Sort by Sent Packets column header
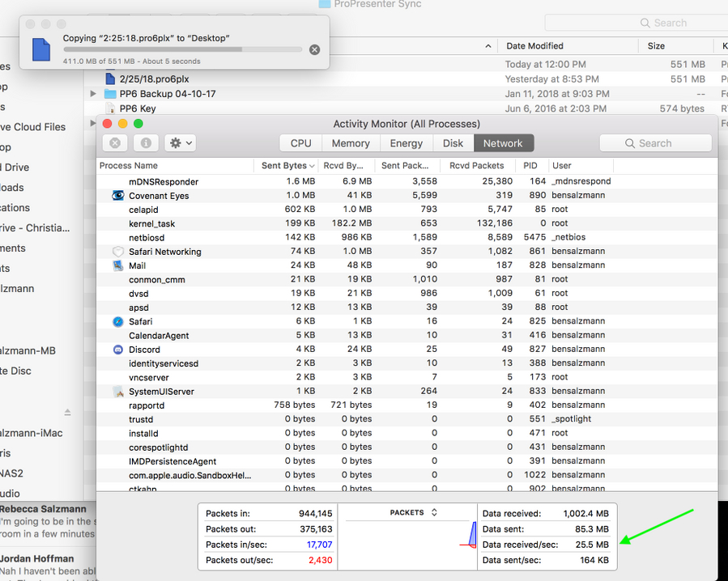The width and height of the screenshot is (728, 581). click(x=407, y=166)
